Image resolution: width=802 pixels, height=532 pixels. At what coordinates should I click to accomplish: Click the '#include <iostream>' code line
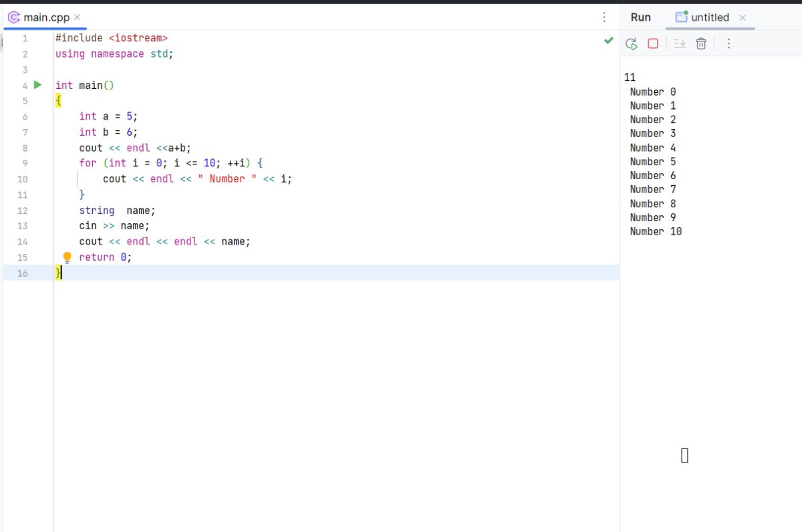click(x=112, y=38)
